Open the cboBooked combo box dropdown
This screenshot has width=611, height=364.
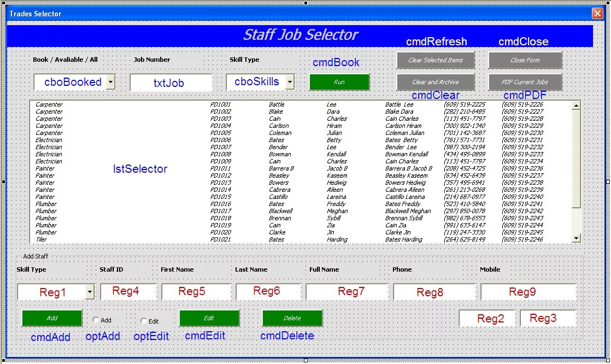pos(111,82)
